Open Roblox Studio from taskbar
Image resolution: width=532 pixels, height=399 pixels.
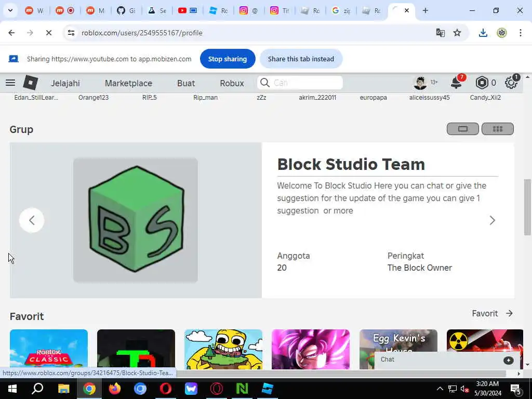point(268,389)
